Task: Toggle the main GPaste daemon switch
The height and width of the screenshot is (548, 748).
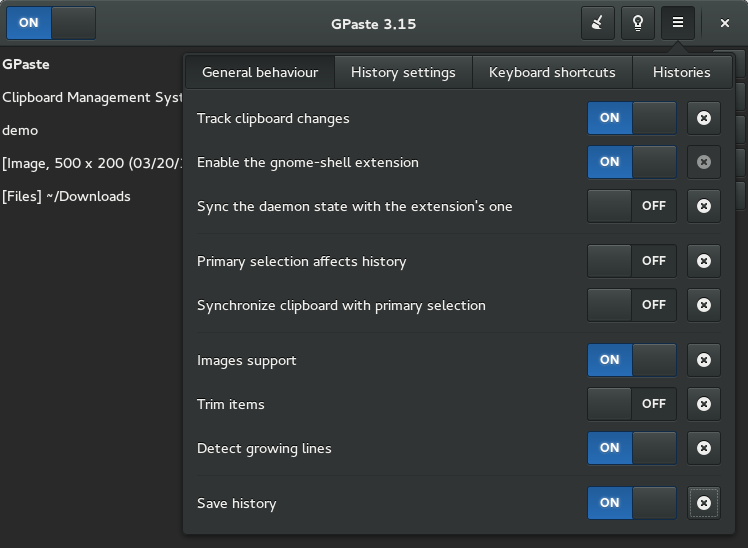Action: [51, 23]
